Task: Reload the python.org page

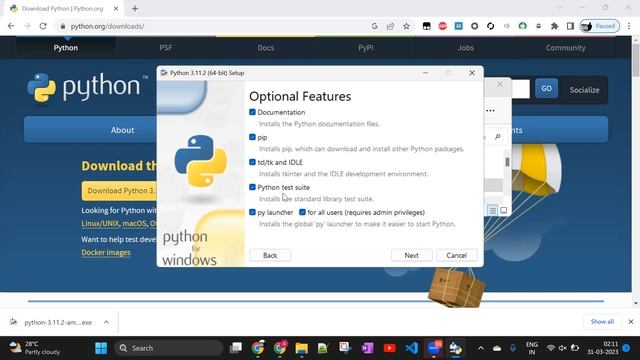Action: coord(43,26)
